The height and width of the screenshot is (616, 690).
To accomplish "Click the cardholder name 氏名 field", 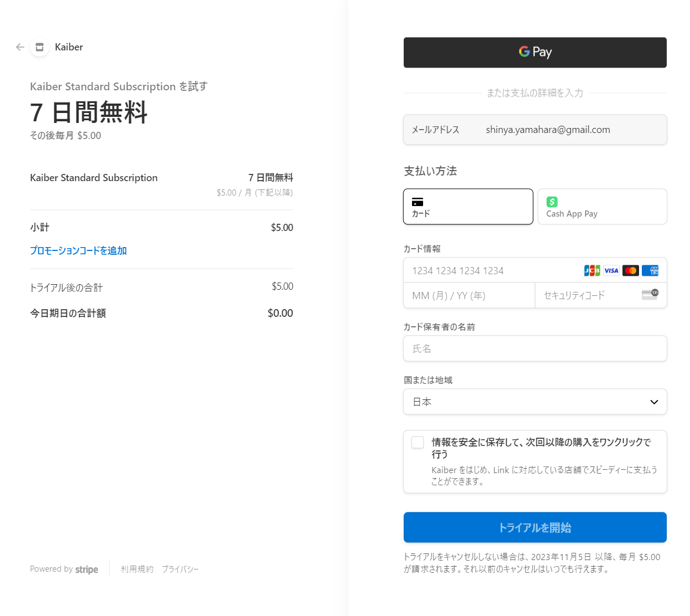I will click(535, 348).
